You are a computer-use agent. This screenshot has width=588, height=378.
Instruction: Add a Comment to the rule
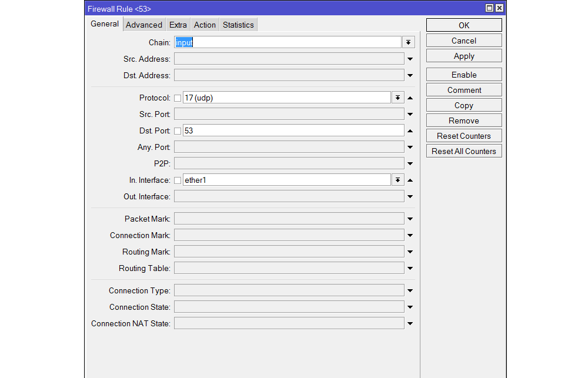464,90
